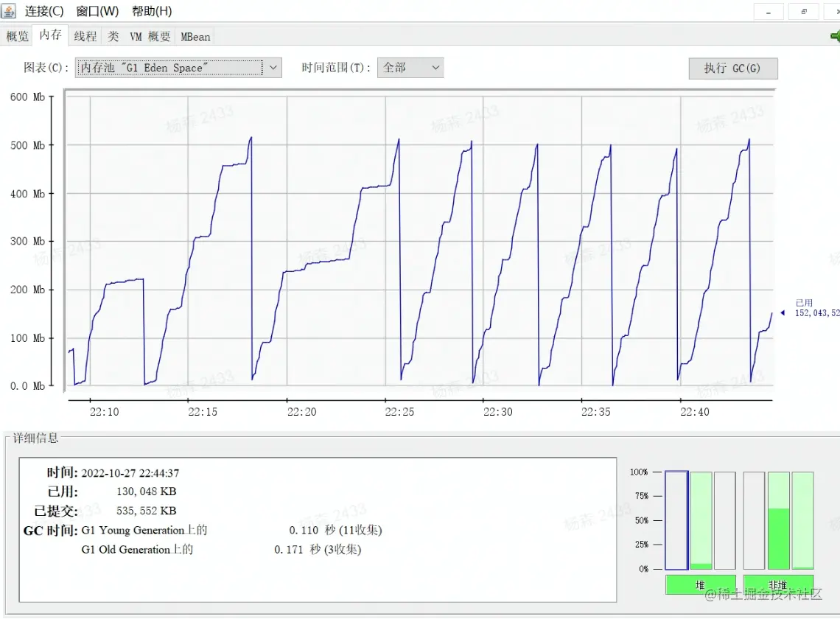Image resolution: width=840 pixels, height=619 pixels.
Task: Click the 图表(C) label
Action: (46, 68)
